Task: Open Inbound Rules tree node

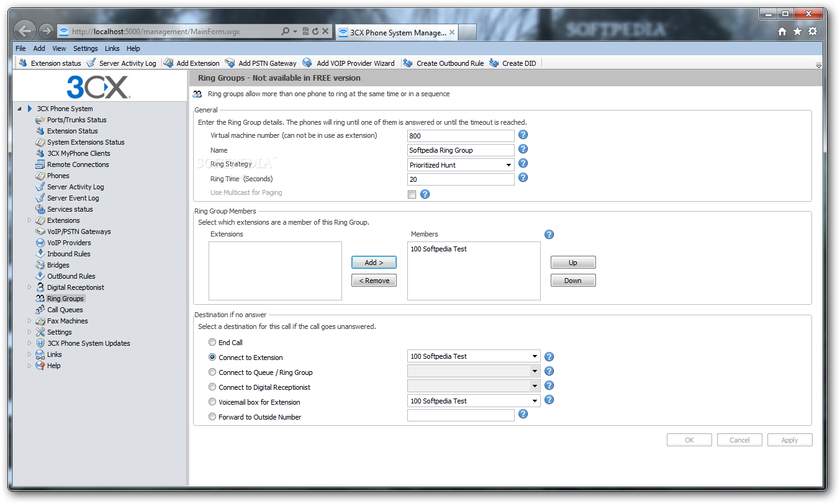Action: (x=69, y=254)
